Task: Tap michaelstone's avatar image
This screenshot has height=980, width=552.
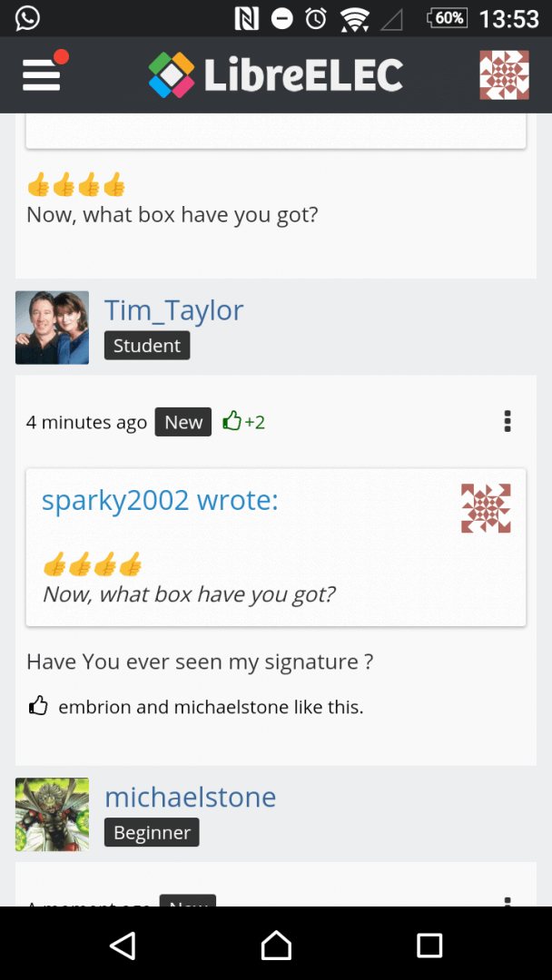Action: 52,814
